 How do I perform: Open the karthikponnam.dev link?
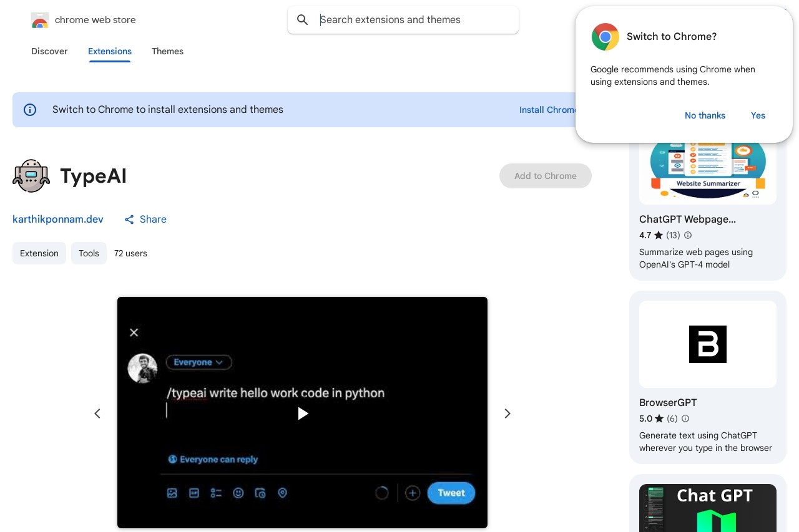58,220
